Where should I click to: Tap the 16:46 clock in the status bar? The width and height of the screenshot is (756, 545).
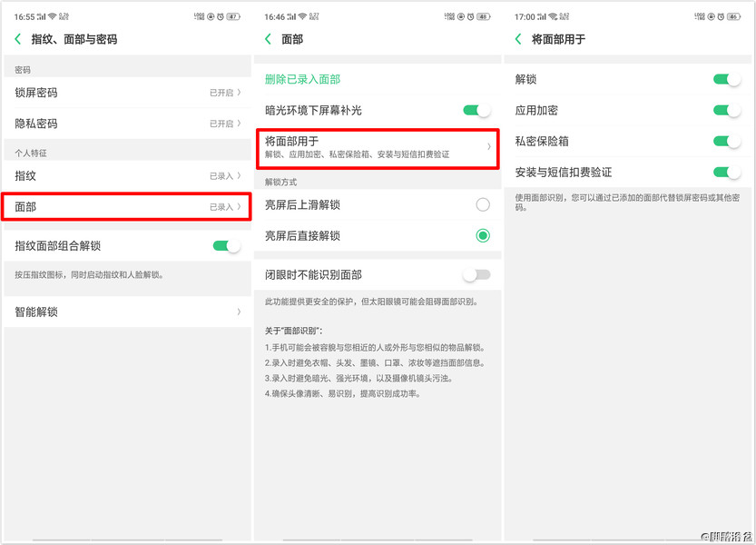coord(268,15)
